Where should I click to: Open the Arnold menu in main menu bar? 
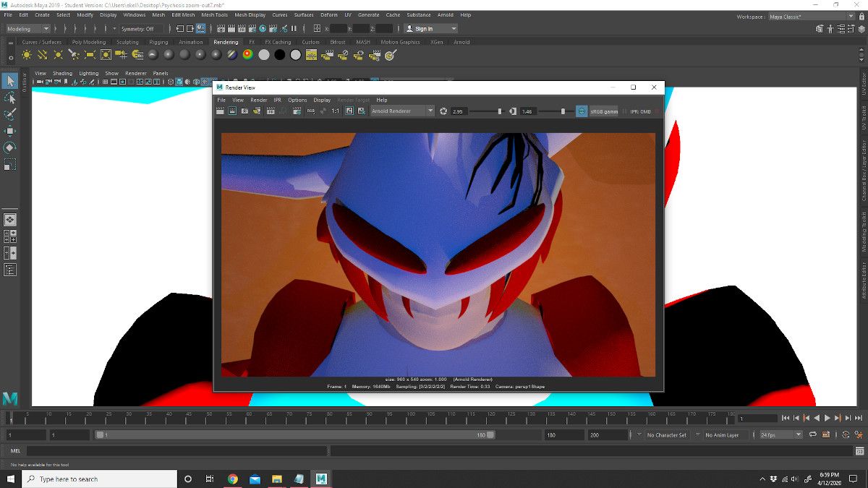tap(446, 14)
